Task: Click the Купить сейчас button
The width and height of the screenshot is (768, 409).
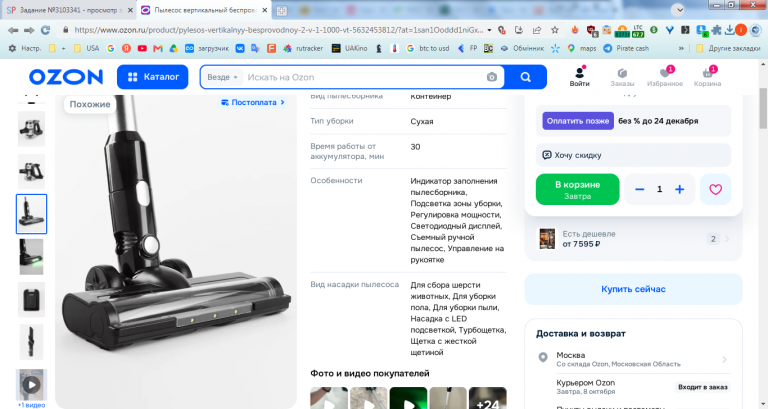Action: point(633,289)
